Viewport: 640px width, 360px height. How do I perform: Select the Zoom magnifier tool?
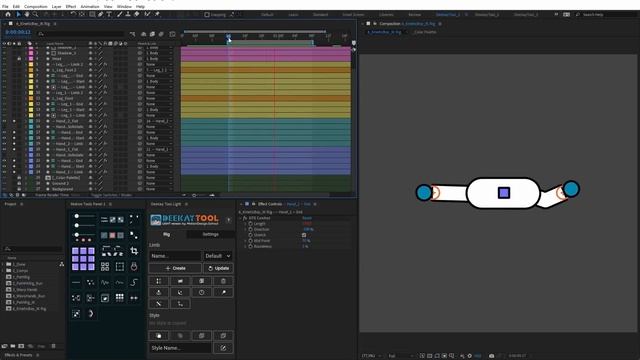35,14
